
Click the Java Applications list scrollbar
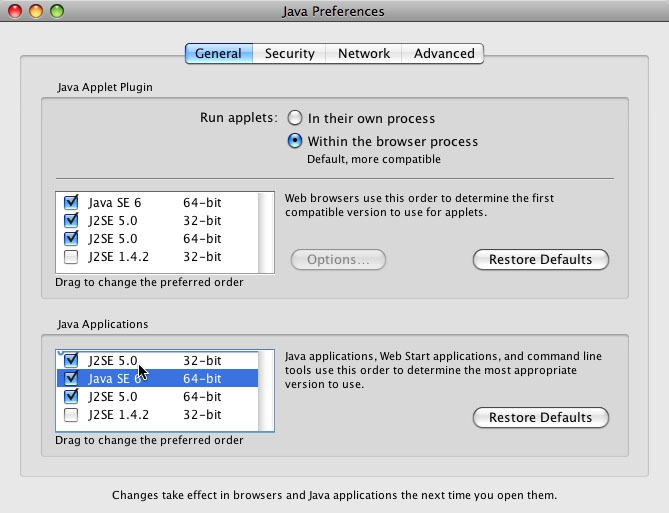pos(266,391)
